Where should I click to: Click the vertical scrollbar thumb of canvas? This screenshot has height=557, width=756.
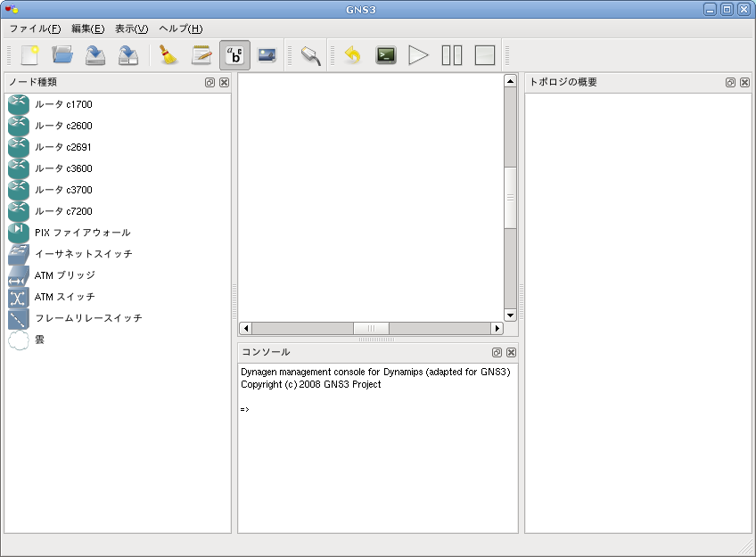pyautogui.click(x=510, y=198)
